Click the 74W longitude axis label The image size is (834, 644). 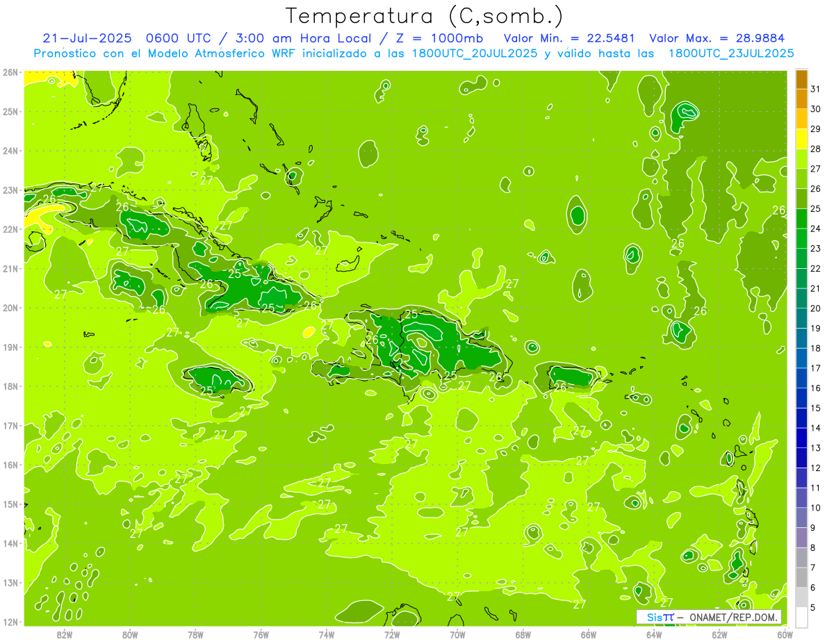click(x=327, y=635)
